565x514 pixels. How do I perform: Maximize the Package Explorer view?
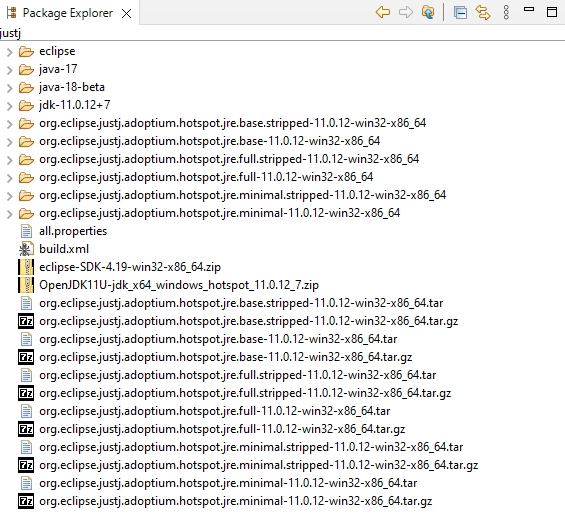pos(552,12)
